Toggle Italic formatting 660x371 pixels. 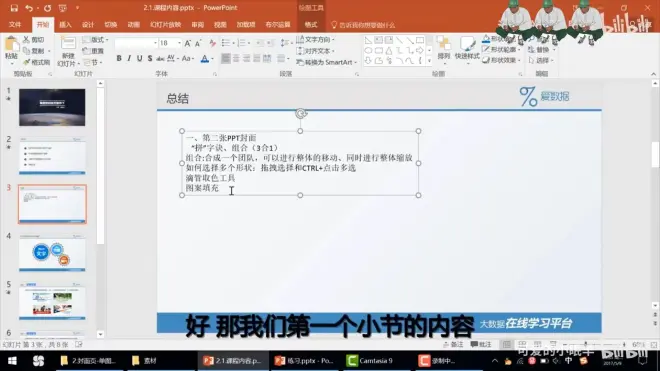(x=129, y=59)
